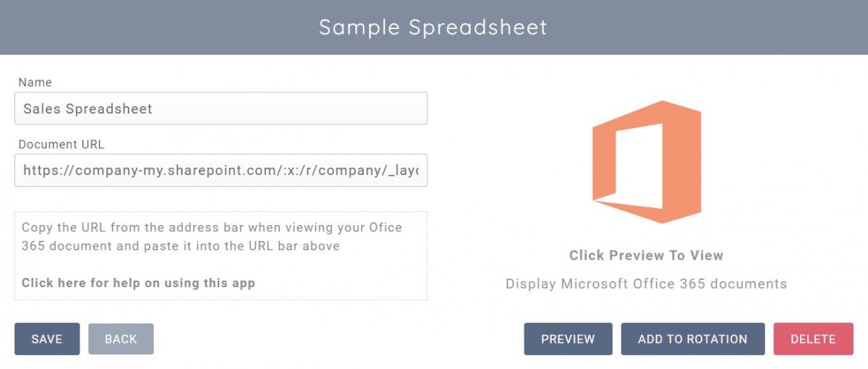Preview the Office 365 document
868x369 pixels.
pyautogui.click(x=568, y=339)
